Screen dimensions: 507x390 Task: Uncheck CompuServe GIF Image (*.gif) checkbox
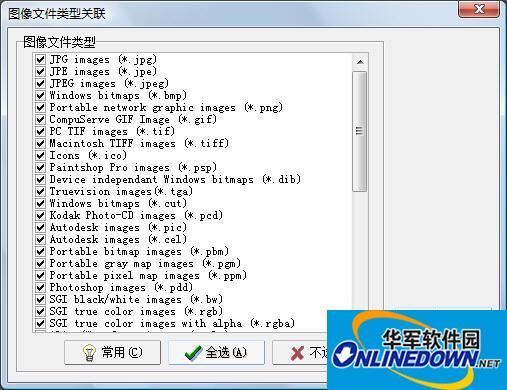40,119
